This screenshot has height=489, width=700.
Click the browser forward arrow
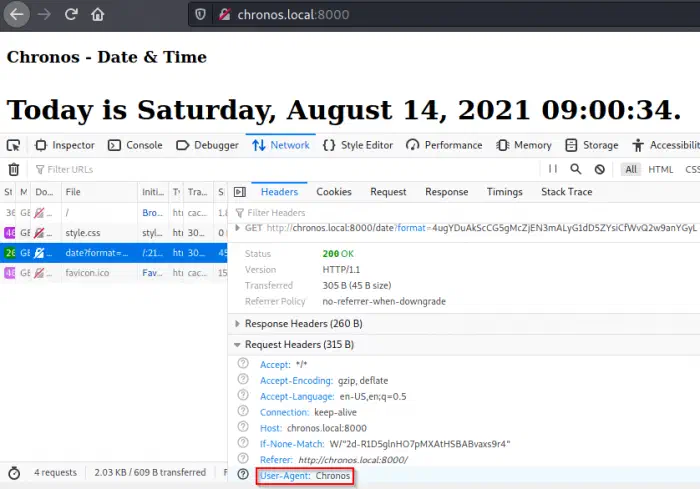click(x=44, y=14)
